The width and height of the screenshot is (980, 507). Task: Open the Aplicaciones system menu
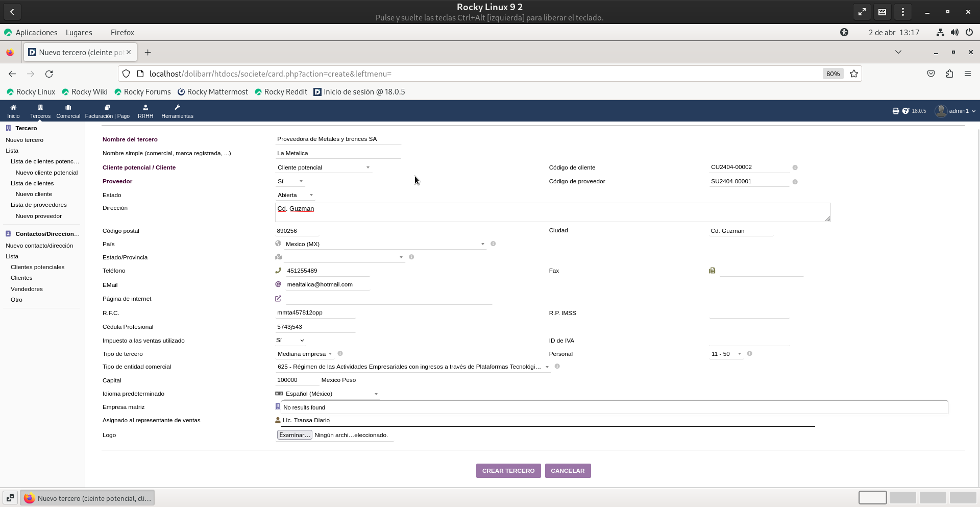pos(36,32)
